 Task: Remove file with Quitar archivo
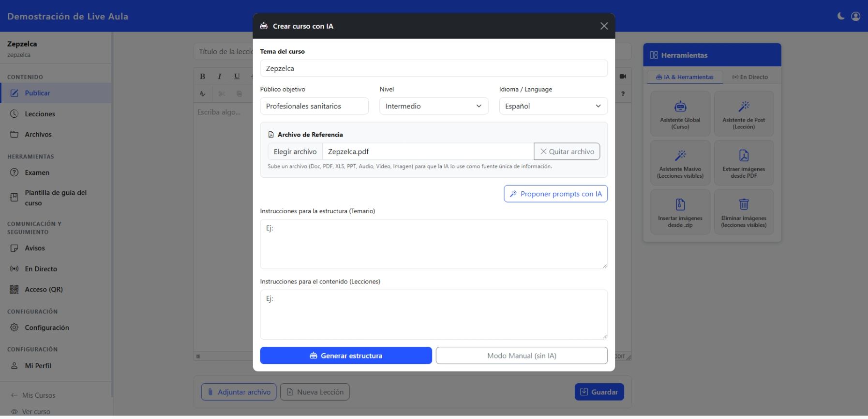[567, 152]
